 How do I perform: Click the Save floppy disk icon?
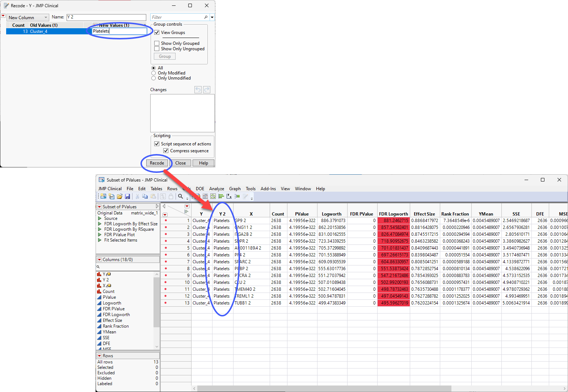[127, 196]
